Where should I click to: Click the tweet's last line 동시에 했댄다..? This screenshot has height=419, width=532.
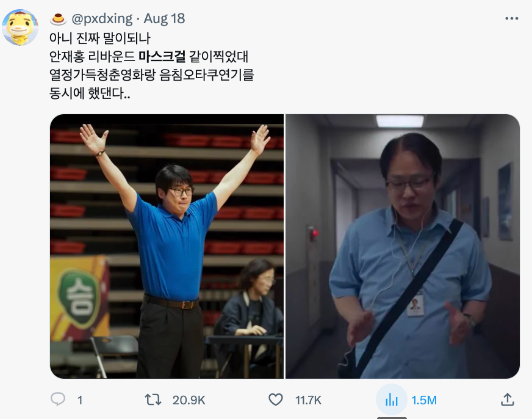90,93
